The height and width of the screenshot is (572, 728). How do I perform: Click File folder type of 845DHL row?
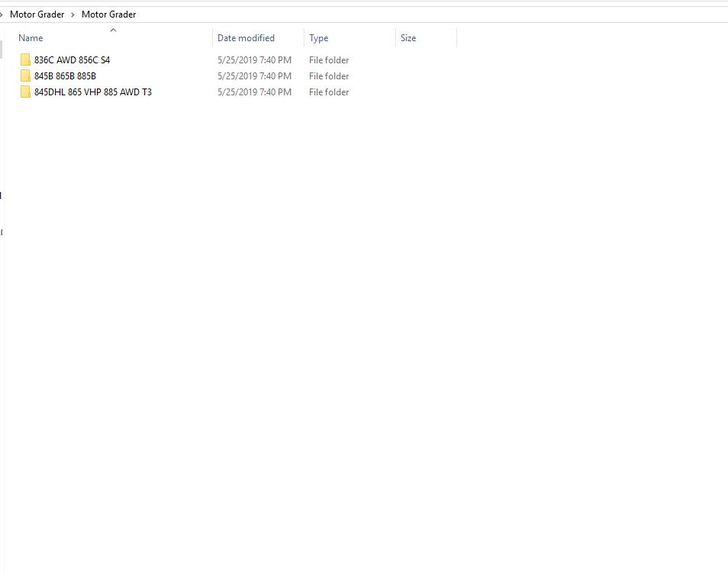pyautogui.click(x=329, y=92)
